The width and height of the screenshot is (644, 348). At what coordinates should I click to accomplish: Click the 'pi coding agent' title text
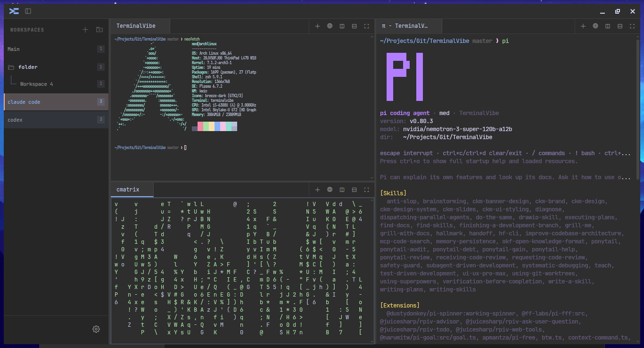coord(405,113)
